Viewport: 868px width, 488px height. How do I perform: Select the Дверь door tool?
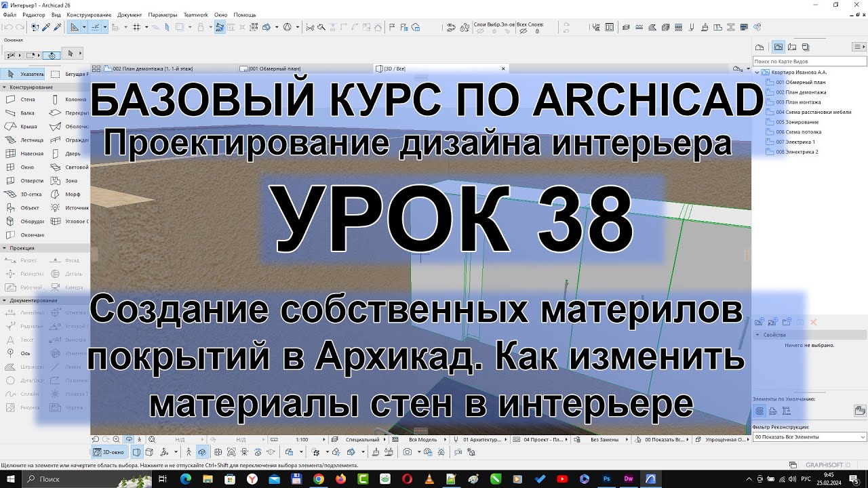(x=68, y=154)
